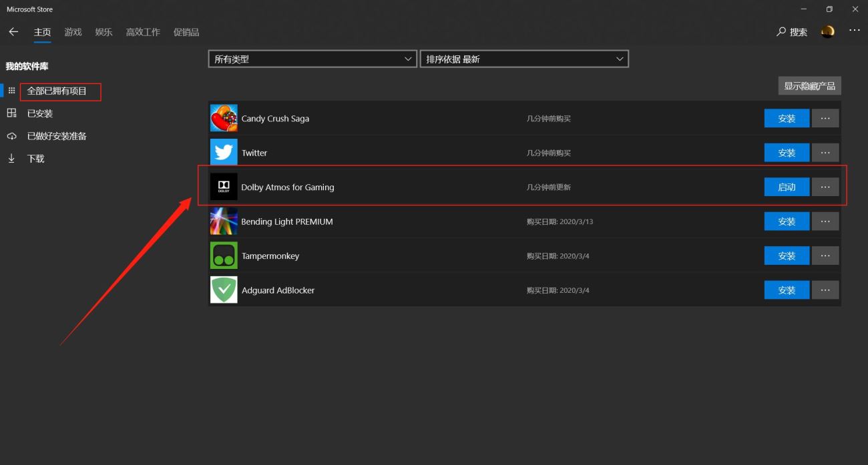868x465 pixels.
Task: Click the Bending Light PREMIUM icon
Action: coord(224,221)
